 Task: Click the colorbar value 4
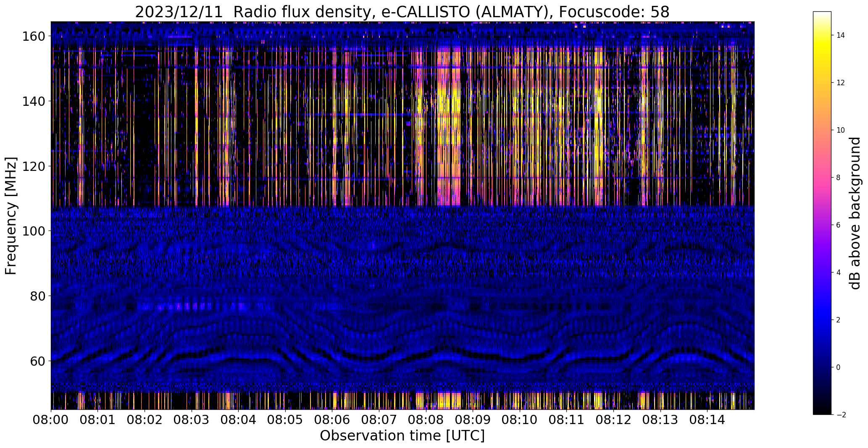839,272
